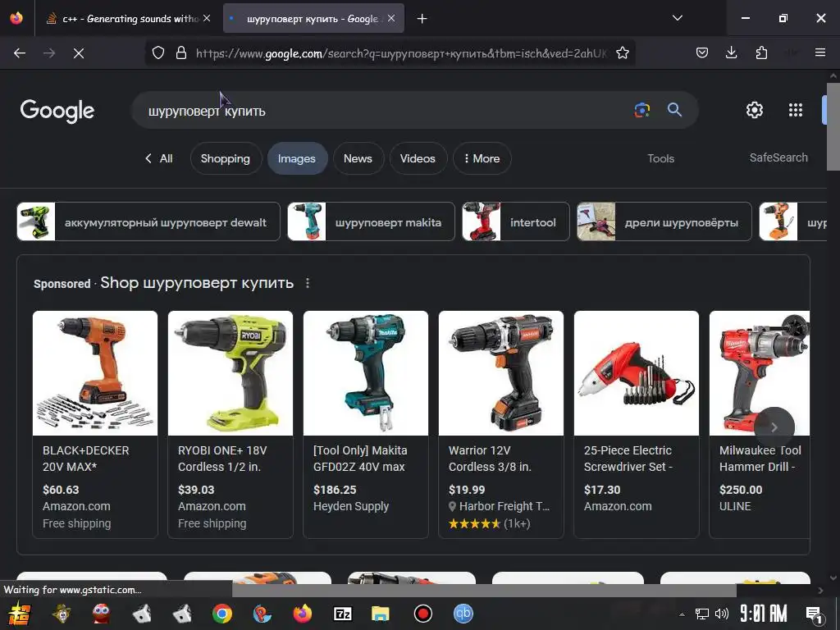Image resolution: width=840 pixels, height=630 pixels.
Task: Click the magnifier search button
Action: (x=674, y=110)
